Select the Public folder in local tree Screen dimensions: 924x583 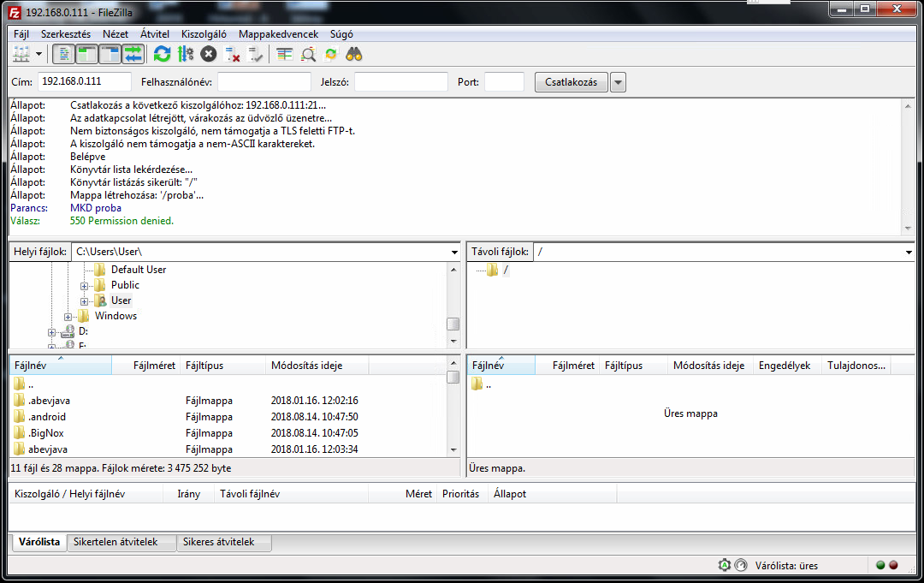click(125, 285)
